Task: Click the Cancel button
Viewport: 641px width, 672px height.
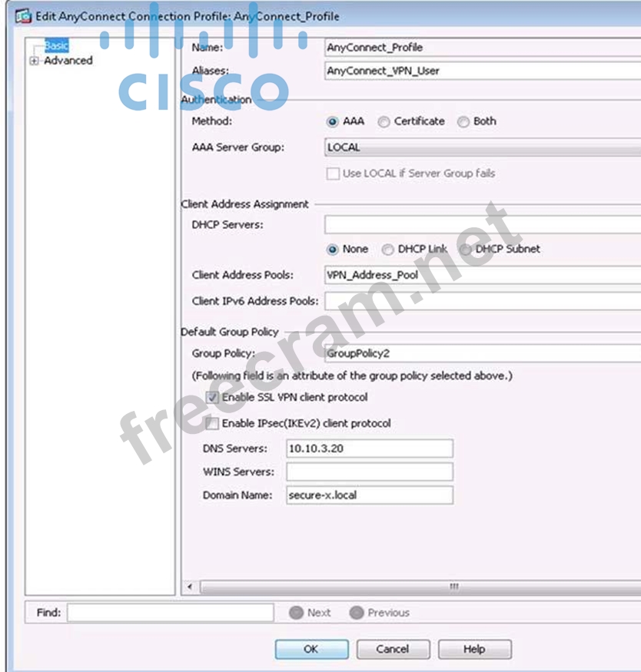Action: tap(392, 649)
